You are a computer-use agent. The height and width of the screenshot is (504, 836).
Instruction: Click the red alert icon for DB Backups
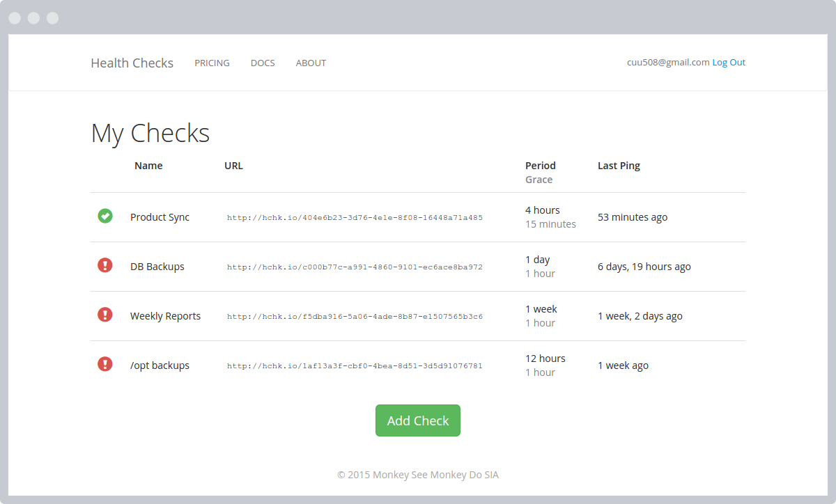(x=105, y=265)
